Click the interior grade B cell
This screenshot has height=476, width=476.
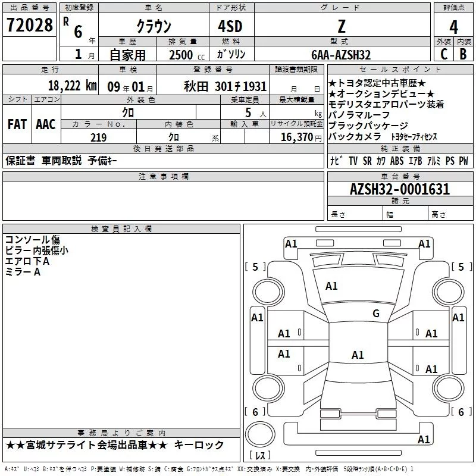coord(463,54)
